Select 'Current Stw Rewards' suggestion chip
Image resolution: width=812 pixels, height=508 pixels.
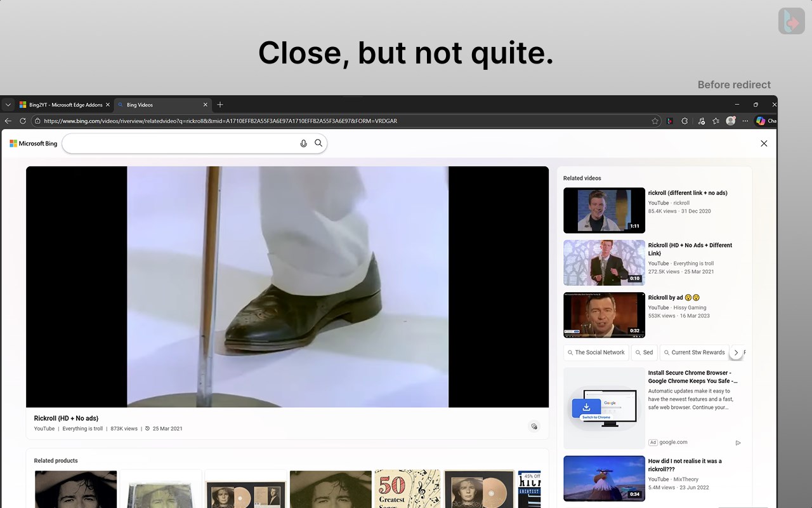tap(694, 352)
